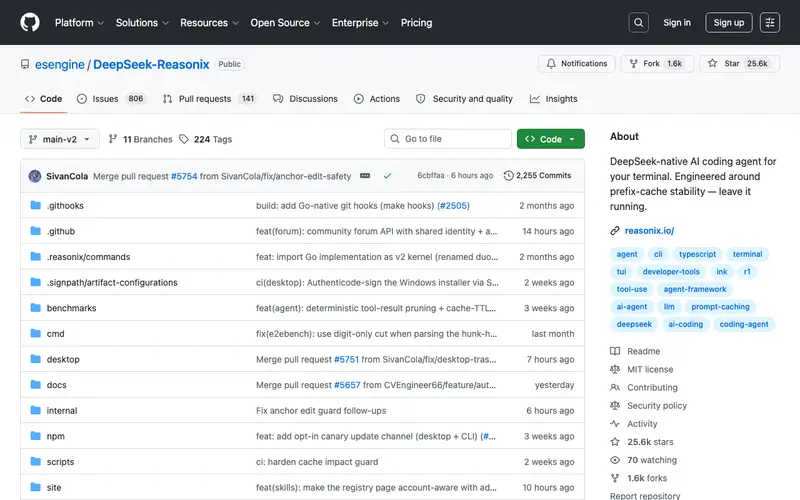Click the MIT license scale icon
This screenshot has height=500, width=800.
click(615, 369)
